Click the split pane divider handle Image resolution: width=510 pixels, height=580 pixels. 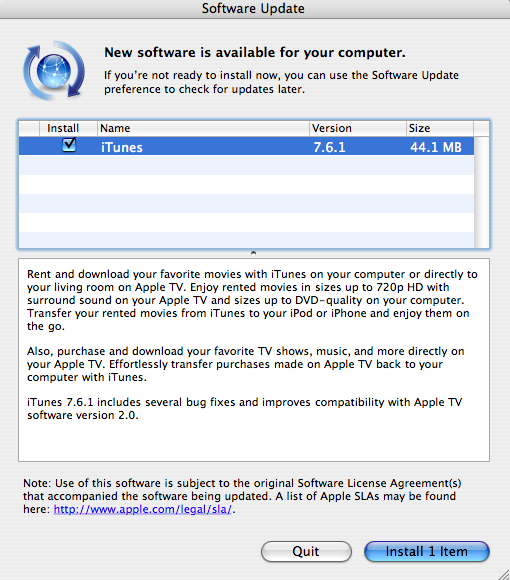click(x=253, y=253)
